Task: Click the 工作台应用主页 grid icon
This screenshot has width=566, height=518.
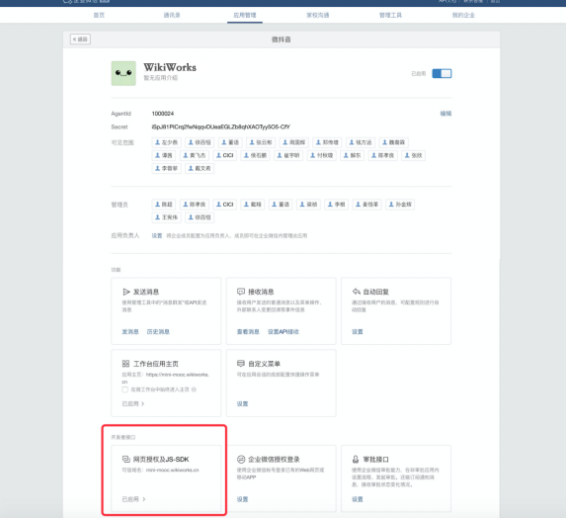Action: 126,364
